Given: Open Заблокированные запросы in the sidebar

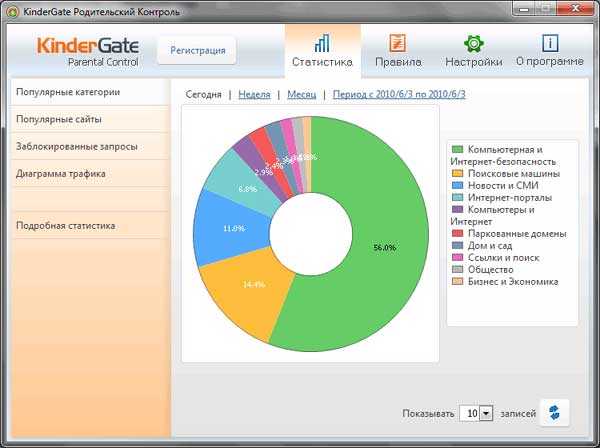Looking at the screenshot, I should point(90,147).
